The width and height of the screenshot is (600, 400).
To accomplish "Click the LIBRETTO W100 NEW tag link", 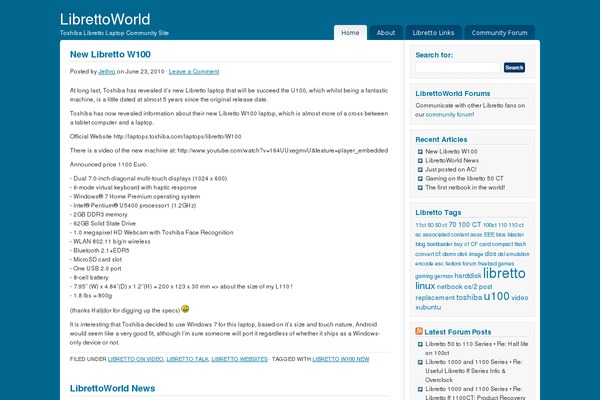I will 341,359.
